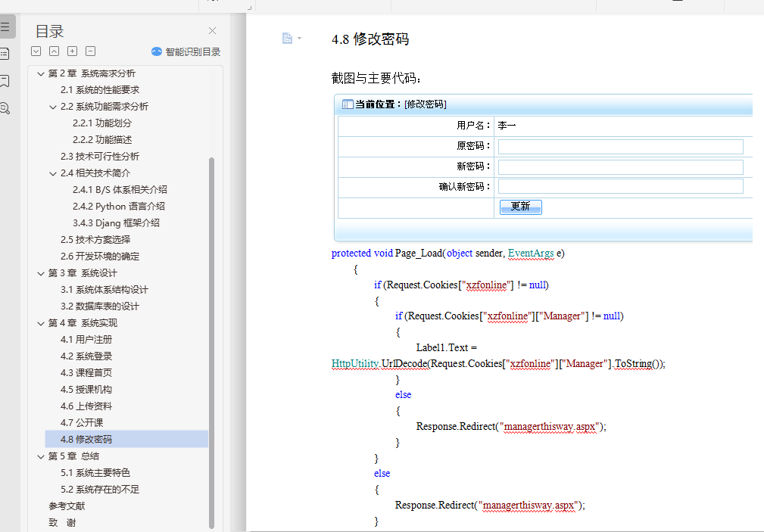764x532 pixels.
Task: Open 3.2 数据库表的设计 entry
Action: coord(100,306)
